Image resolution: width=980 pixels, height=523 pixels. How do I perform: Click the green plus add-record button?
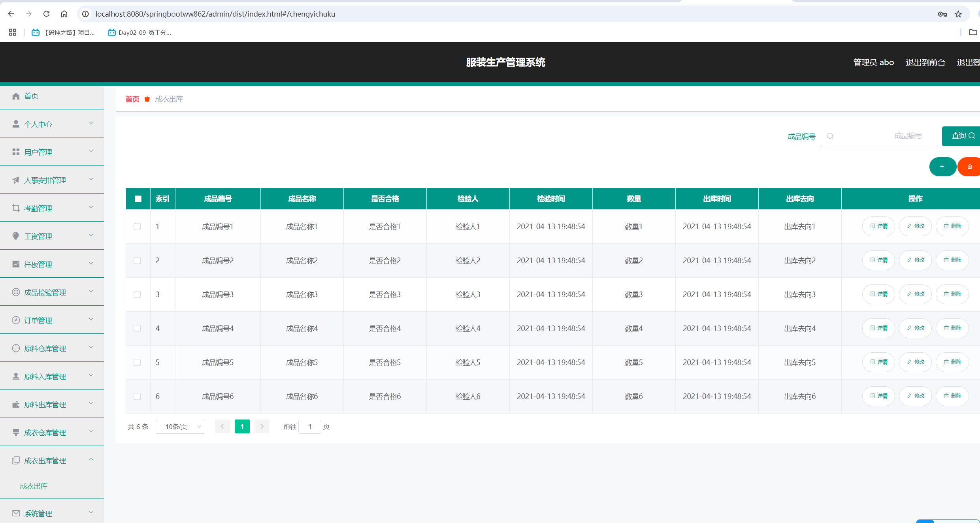(x=942, y=167)
